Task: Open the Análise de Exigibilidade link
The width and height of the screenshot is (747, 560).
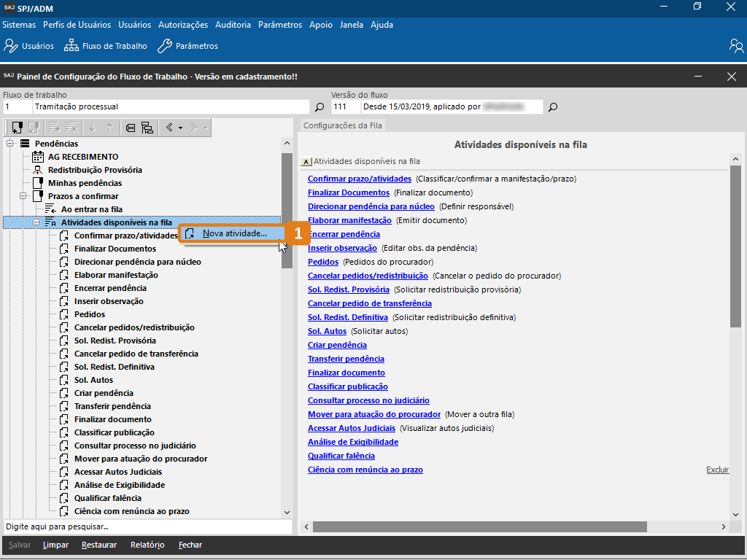Action: 353,442
